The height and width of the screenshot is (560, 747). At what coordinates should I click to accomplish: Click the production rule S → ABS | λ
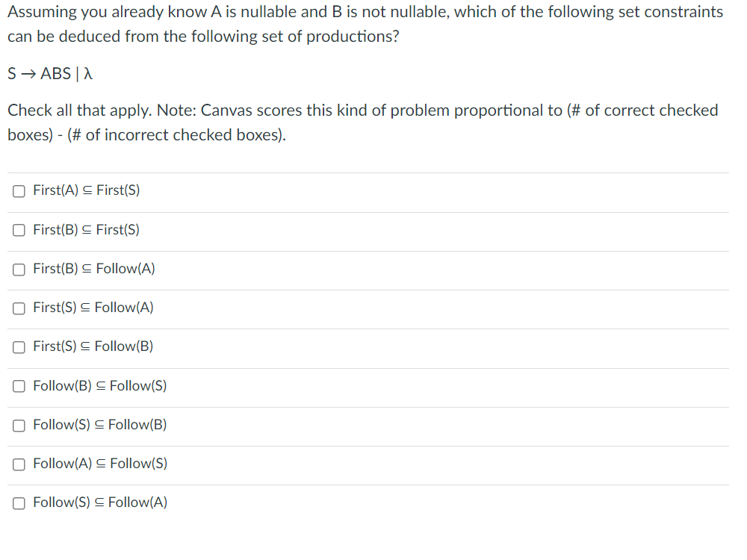[50, 74]
